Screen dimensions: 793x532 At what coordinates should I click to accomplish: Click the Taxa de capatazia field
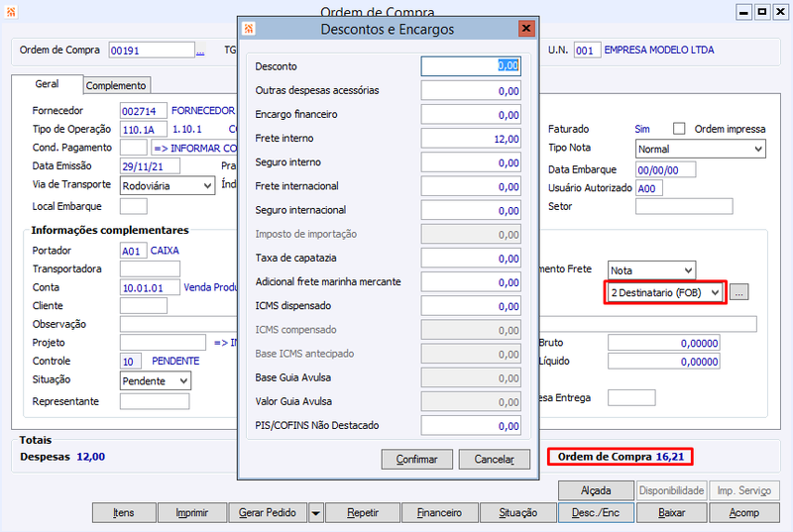tap(471, 259)
